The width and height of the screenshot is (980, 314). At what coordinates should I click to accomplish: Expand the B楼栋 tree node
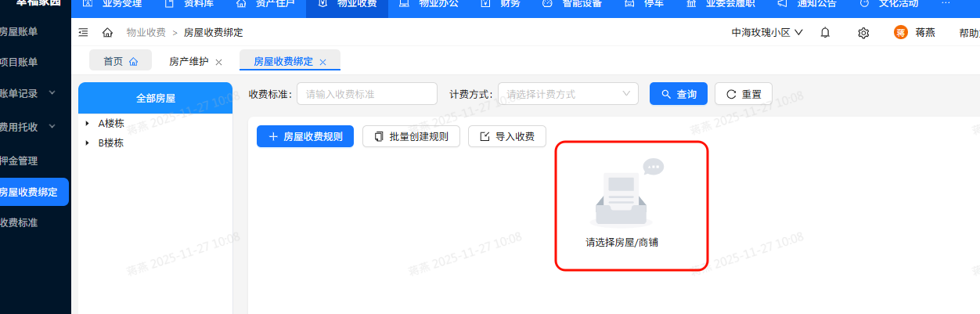tap(87, 143)
